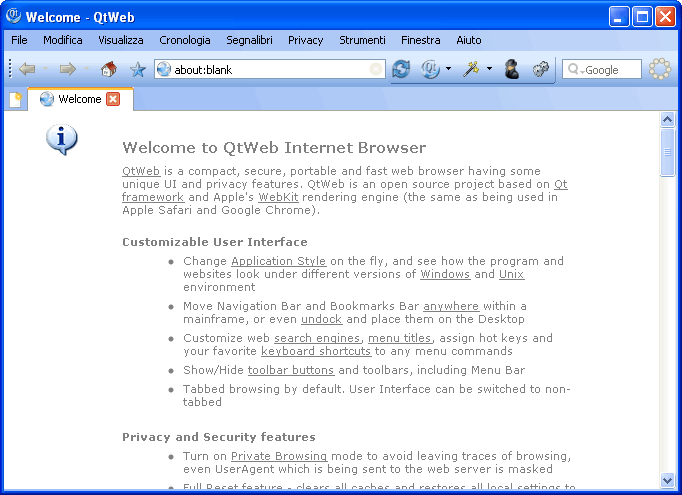682x495 pixels.
Task: Toggle private browsing spy icon
Action: [x=512, y=69]
